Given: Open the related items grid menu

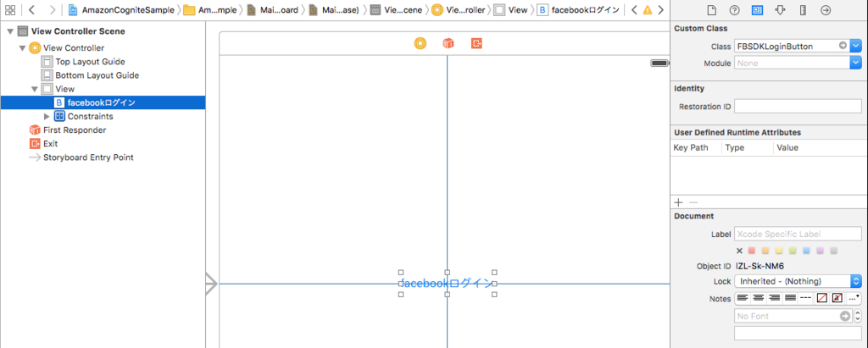Looking at the screenshot, I should (10, 10).
